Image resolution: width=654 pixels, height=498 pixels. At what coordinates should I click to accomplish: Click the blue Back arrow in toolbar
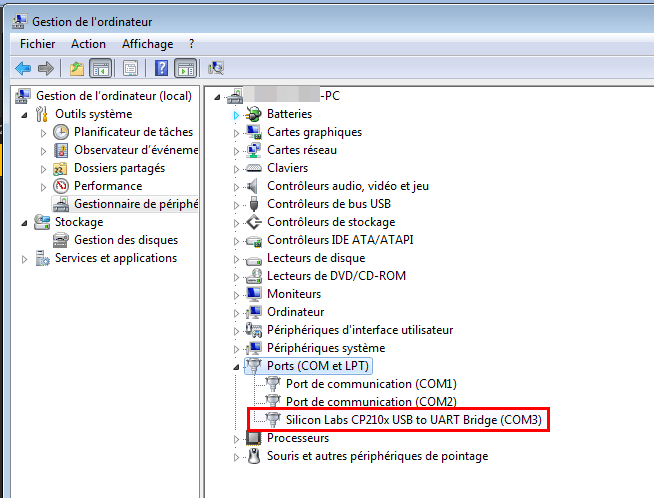(x=23, y=68)
